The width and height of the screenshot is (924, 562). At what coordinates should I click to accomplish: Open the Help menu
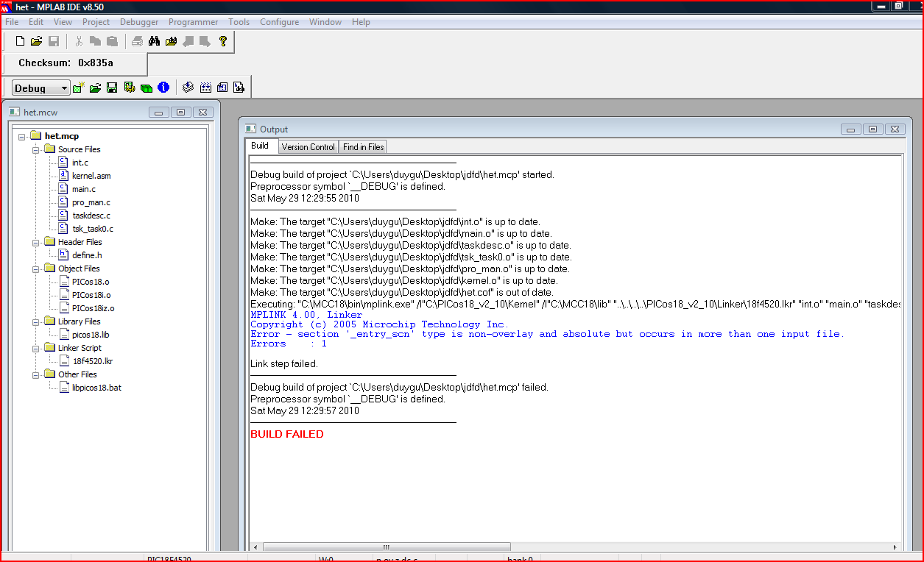[361, 22]
